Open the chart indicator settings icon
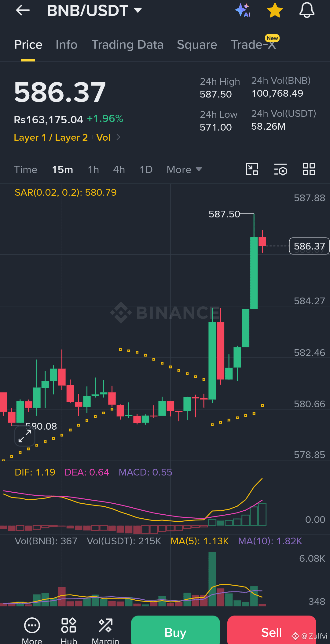330x644 pixels. (x=280, y=169)
